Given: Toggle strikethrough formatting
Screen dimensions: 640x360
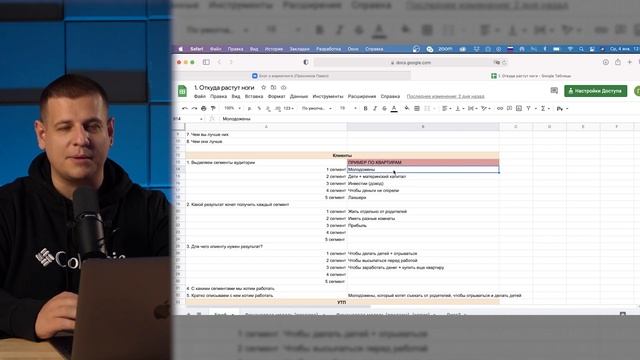Looking at the screenshot, I should tap(384, 109).
